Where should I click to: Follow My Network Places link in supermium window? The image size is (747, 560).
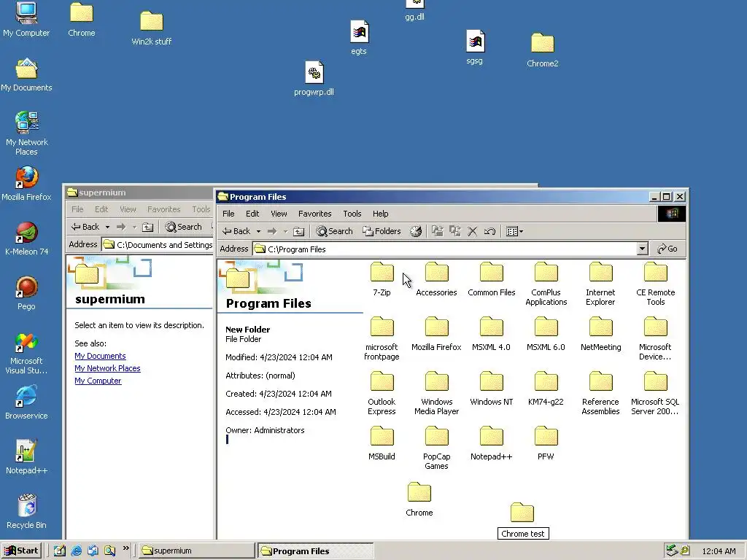107,368
